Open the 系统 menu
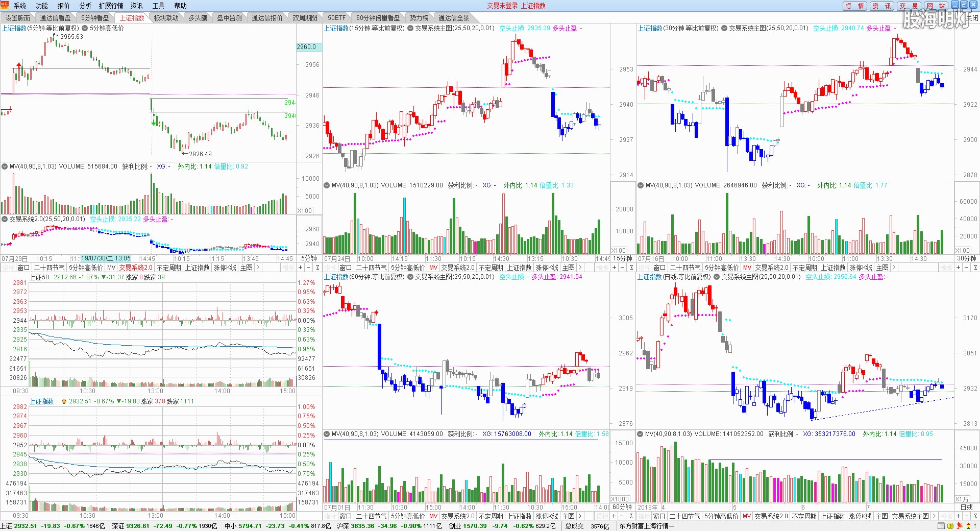 (20, 6)
